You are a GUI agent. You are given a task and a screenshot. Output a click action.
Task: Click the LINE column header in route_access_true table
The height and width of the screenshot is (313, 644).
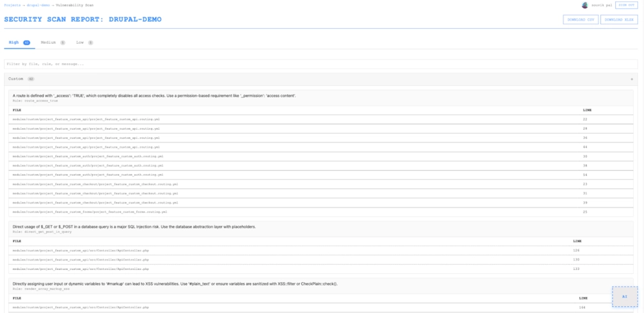coord(588,110)
